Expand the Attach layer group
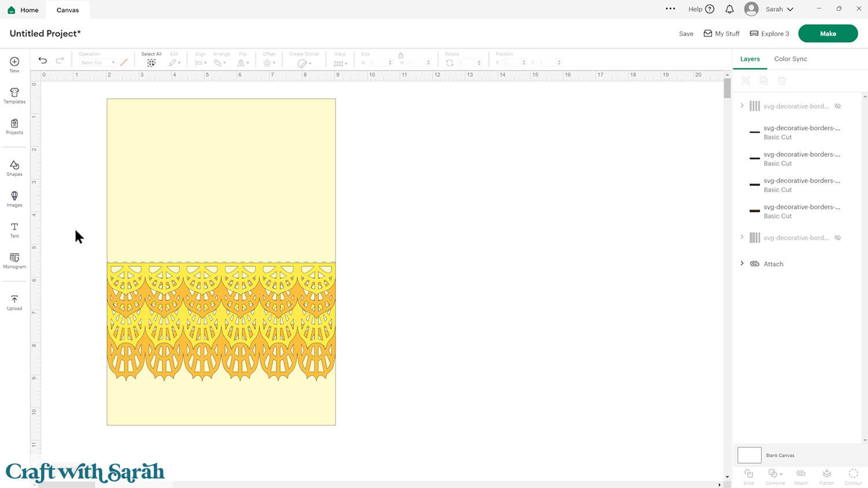This screenshot has height=488, width=868. 742,263
